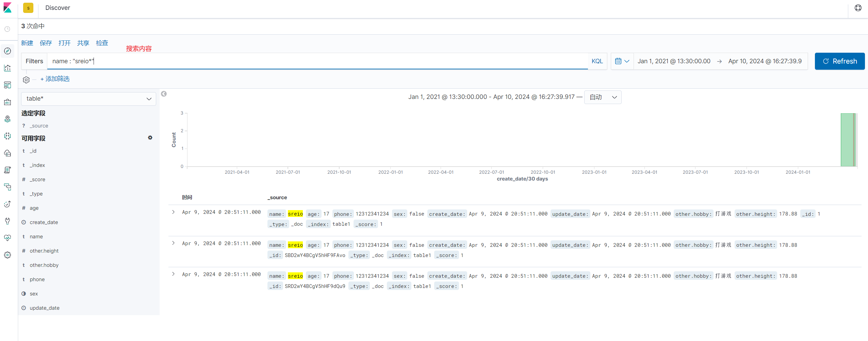This screenshot has height=341, width=868.
Task: Select the _index field
Action: (37, 165)
